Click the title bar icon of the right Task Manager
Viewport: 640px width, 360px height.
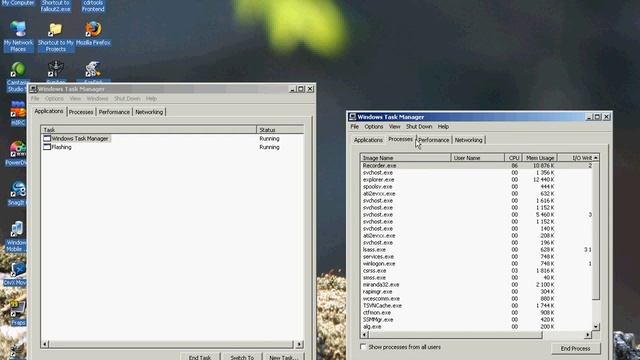(352, 117)
